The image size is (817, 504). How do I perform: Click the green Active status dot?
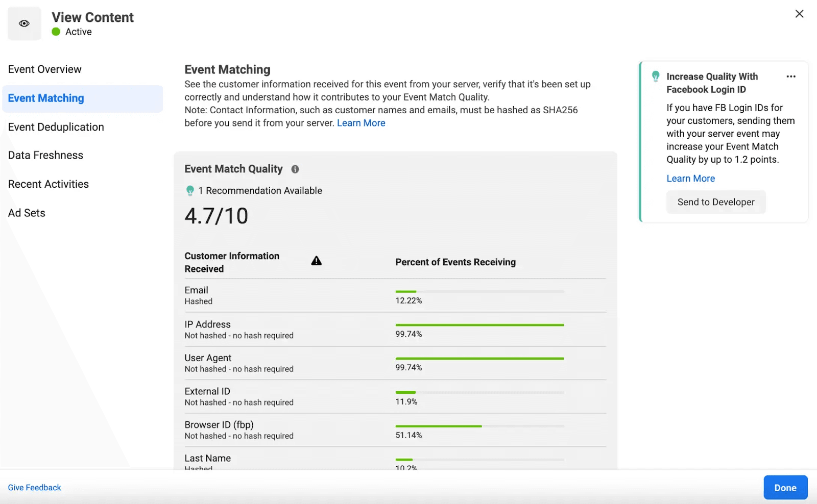56,32
